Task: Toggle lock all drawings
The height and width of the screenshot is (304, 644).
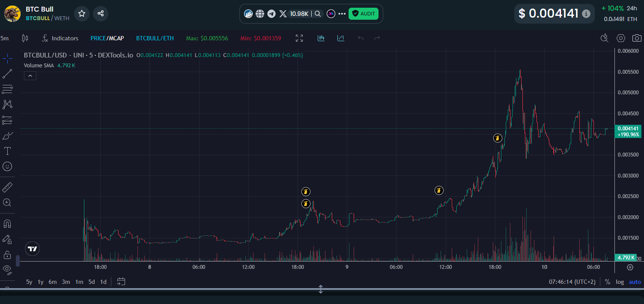Action: coord(7,255)
